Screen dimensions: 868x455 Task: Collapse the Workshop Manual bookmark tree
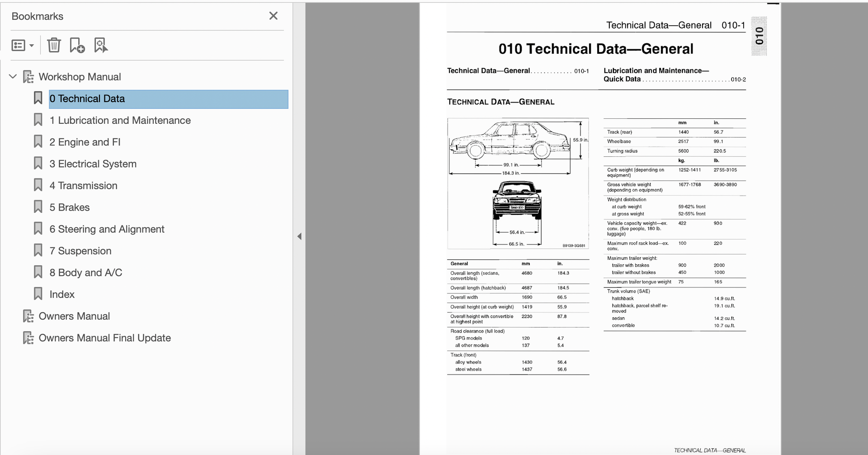point(13,77)
